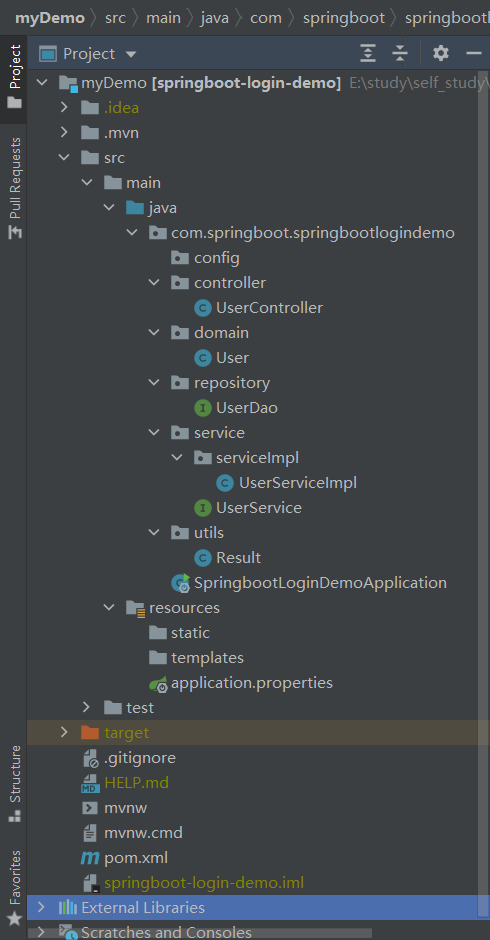Viewport: 490px width, 940px height.
Task: Collapse the serviceImpl package
Action: (x=177, y=457)
